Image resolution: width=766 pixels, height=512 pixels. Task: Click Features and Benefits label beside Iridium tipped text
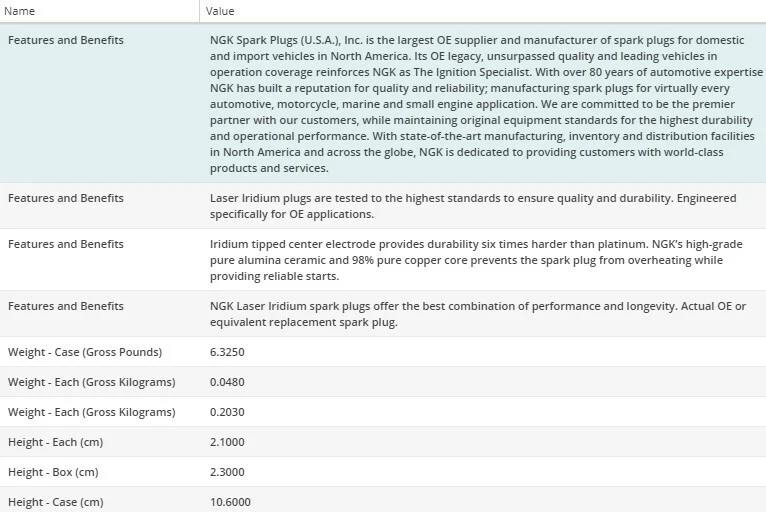[x=66, y=244]
